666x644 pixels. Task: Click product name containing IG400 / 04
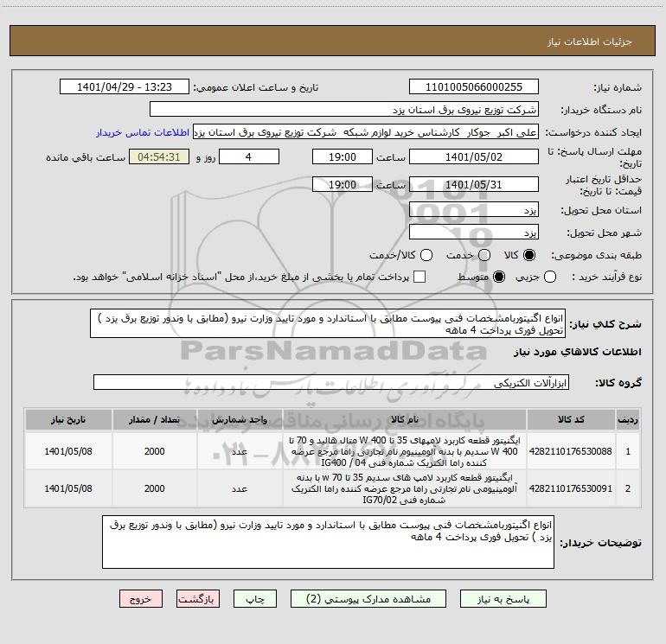click(405, 451)
